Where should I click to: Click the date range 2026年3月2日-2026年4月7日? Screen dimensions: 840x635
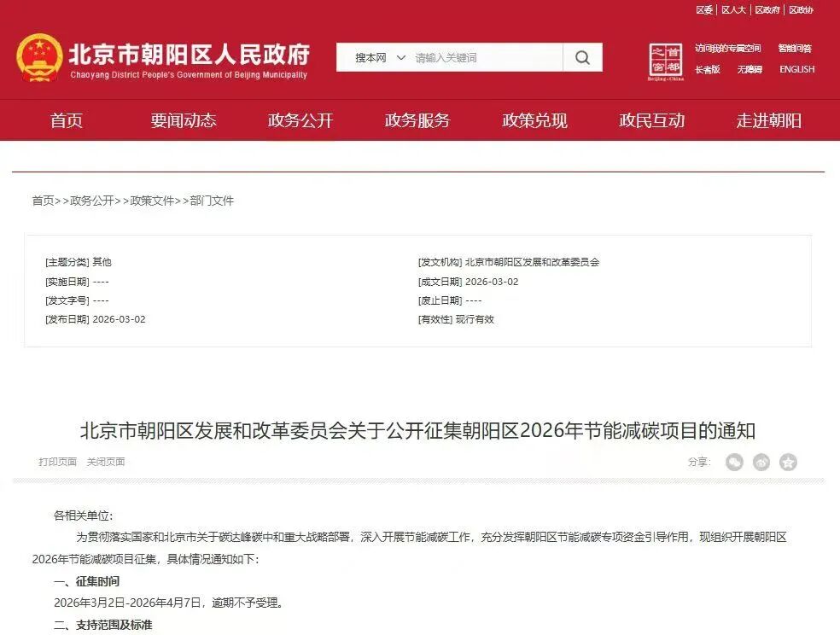127,603
